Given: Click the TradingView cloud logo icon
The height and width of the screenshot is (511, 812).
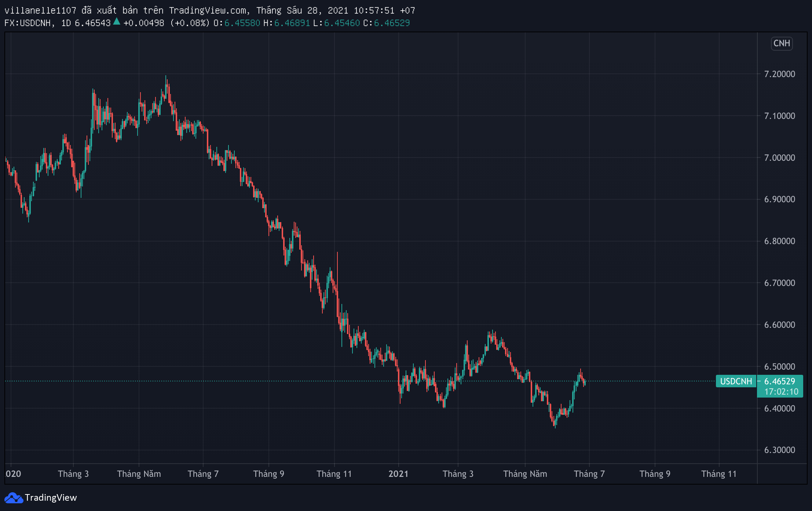Looking at the screenshot, I should pyautogui.click(x=14, y=498).
